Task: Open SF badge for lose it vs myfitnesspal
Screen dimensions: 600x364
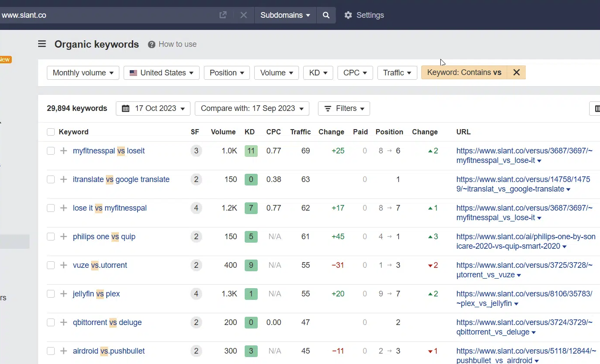Action: [196, 208]
